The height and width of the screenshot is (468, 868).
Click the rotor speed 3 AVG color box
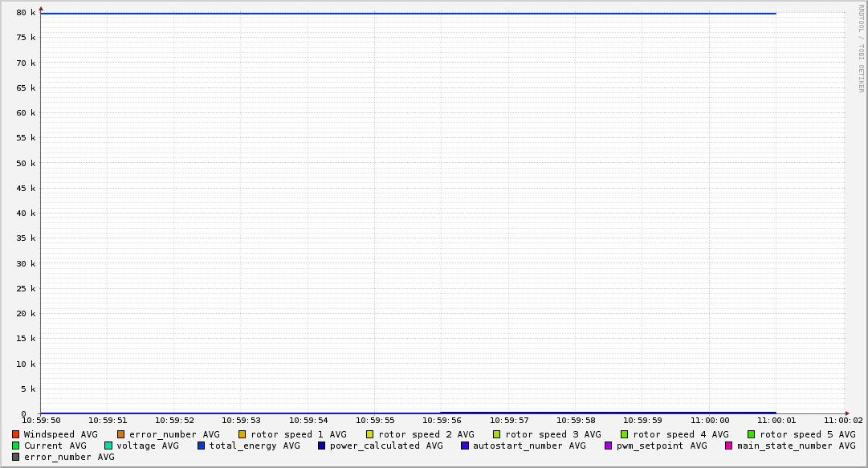[x=497, y=434]
